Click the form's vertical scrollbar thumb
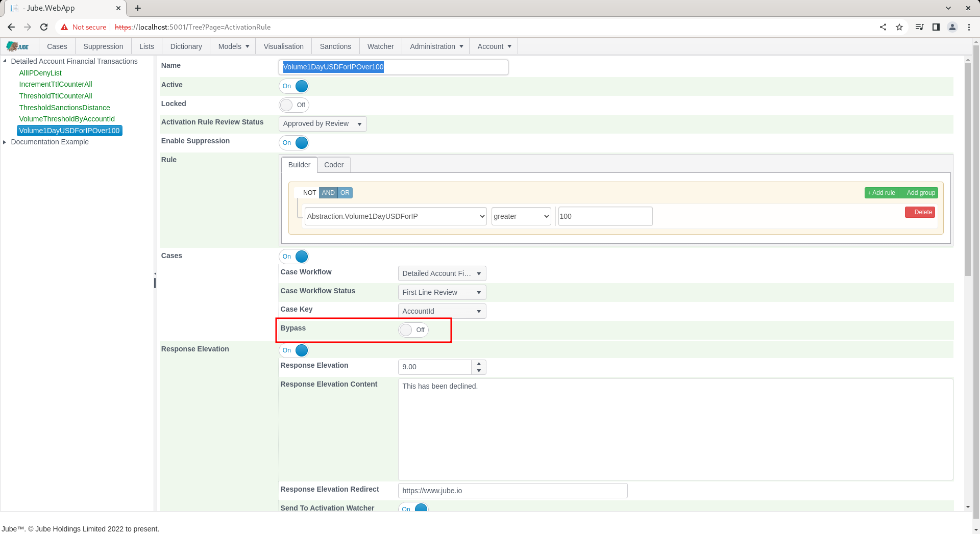This screenshot has height=534, width=980. coord(968,170)
